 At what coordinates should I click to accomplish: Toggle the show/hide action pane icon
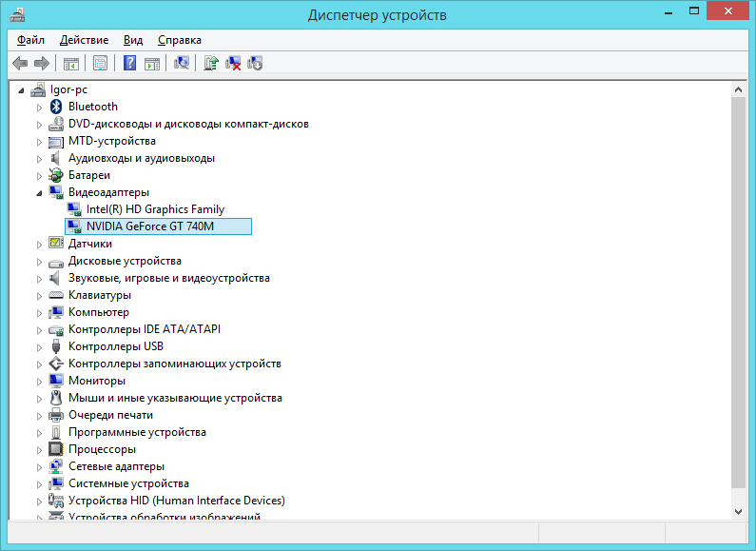coord(152,63)
